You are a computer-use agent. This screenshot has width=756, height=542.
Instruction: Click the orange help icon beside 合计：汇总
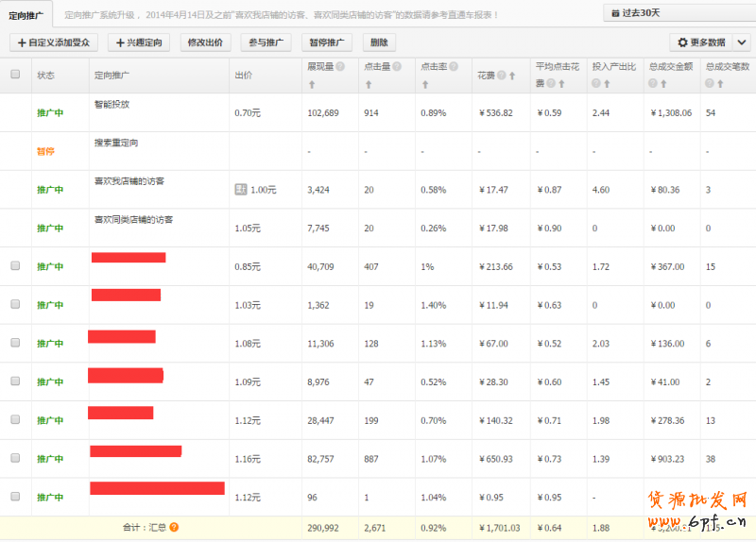pos(174,528)
